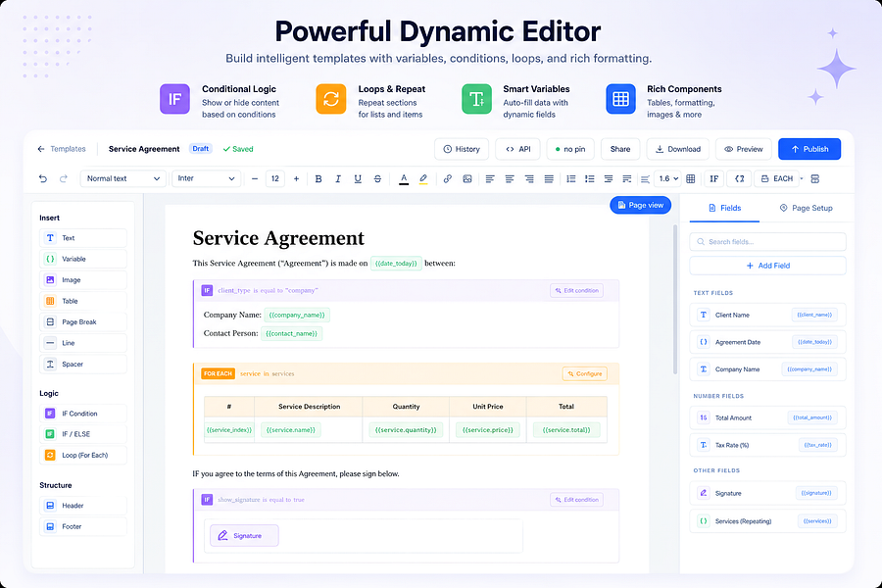This screenshot has height=588, width=882.
Task: Click the IF toolbar button
Action: (713, 179)
